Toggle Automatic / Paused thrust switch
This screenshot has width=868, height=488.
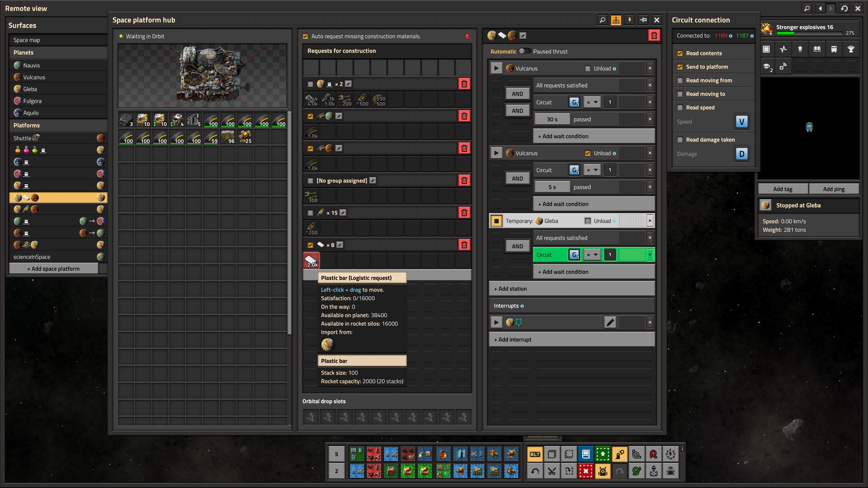pos(525,51)
